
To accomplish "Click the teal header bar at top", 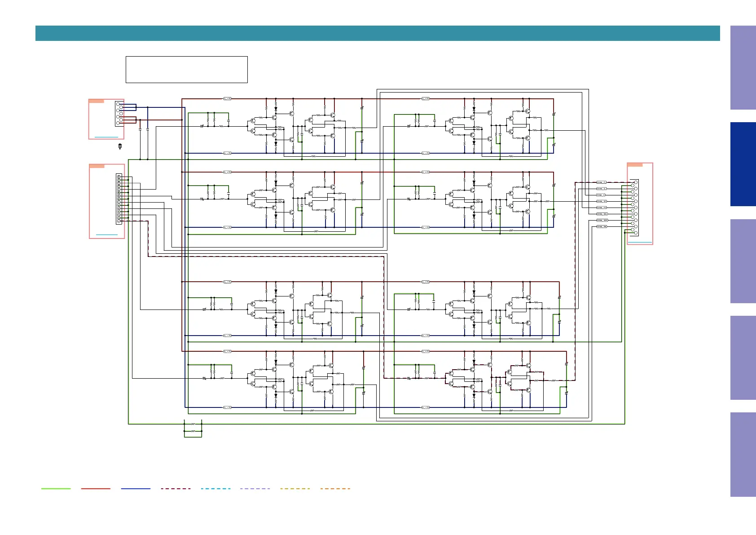I will tap(377, 33).
